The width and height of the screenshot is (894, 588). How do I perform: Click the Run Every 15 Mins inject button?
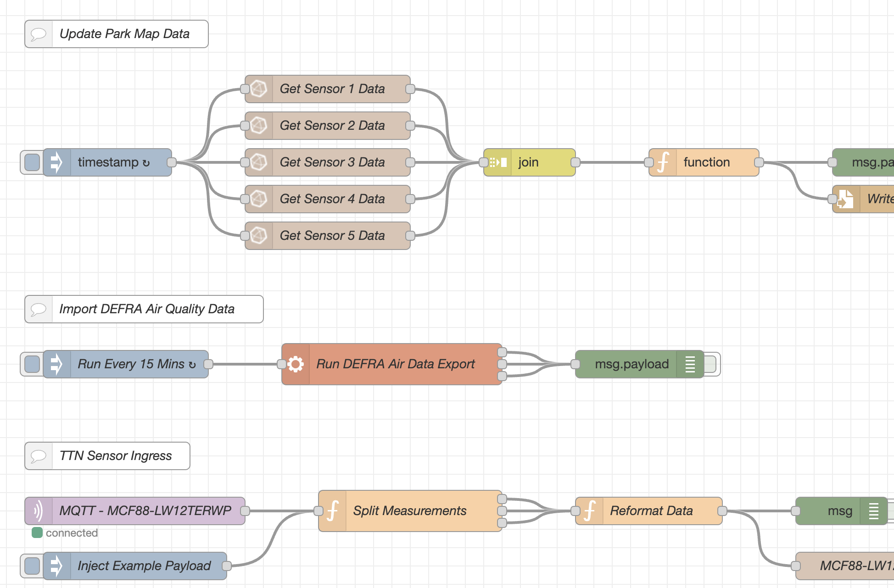coord(32,364)
